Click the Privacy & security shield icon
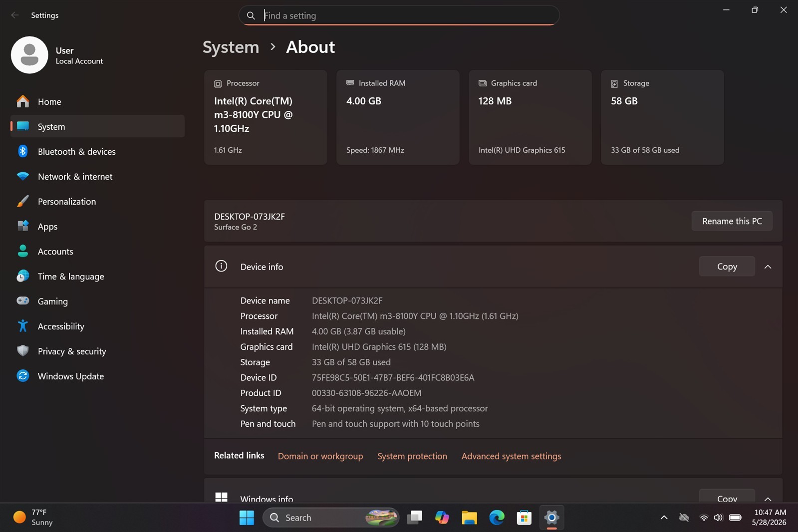This screenshot has width=798, height=532. click(x=22, y=351)
